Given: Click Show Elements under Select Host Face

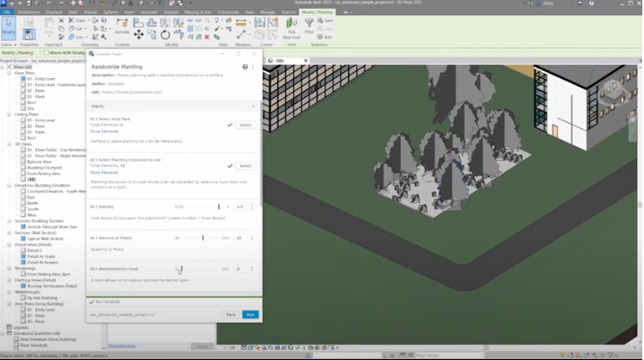Looking at the screenshot, I should click(x=104, y=131).
